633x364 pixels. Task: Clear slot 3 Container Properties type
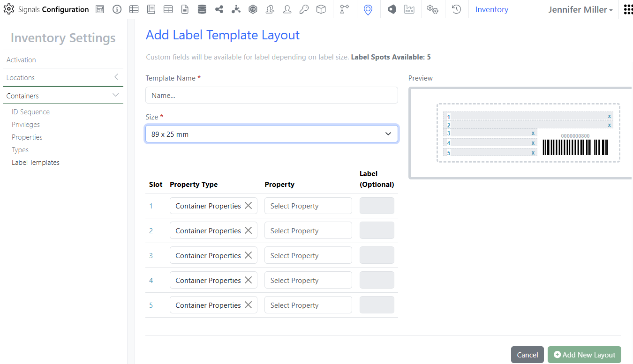point(249,255)
